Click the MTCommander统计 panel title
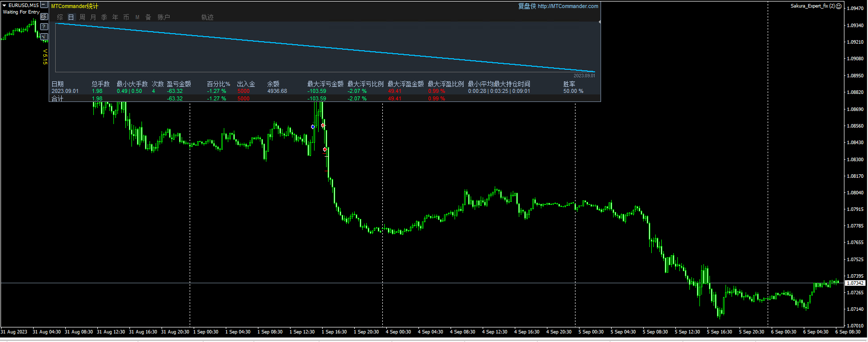The height and width of the screenshot is (342, 868). tap(75, 6)
